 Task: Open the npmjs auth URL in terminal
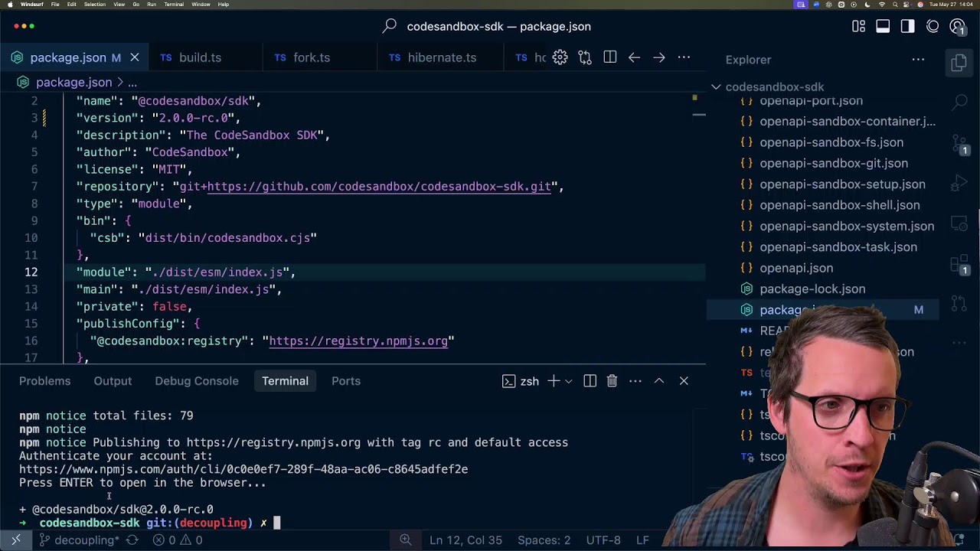point(243,469)
